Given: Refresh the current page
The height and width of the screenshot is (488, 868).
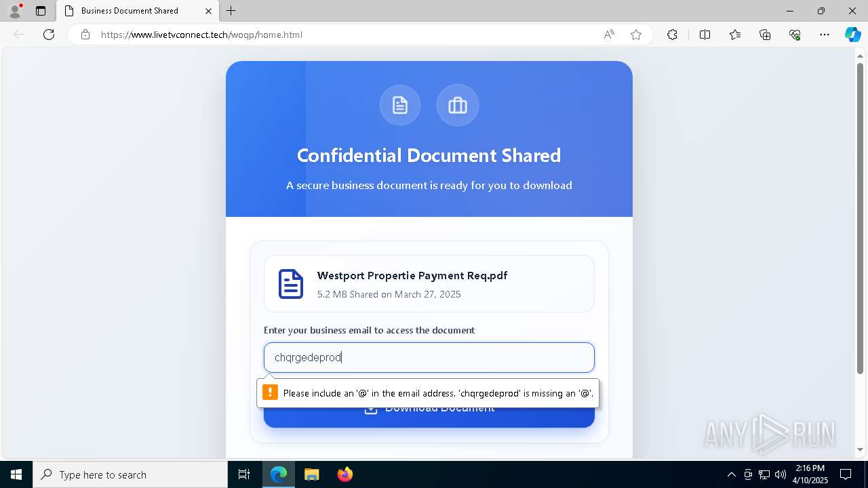Looking at the screenshot, I should pyautogui.click(x=49, y=35).
